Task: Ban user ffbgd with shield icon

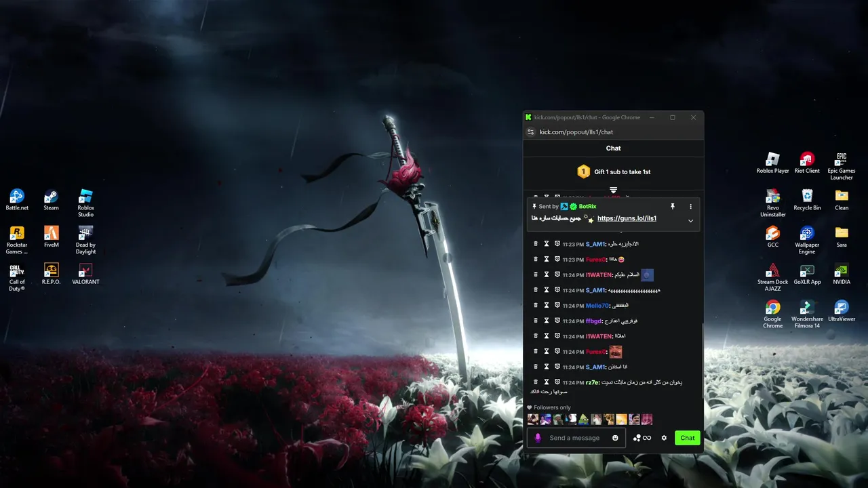Action: (557, 321)
